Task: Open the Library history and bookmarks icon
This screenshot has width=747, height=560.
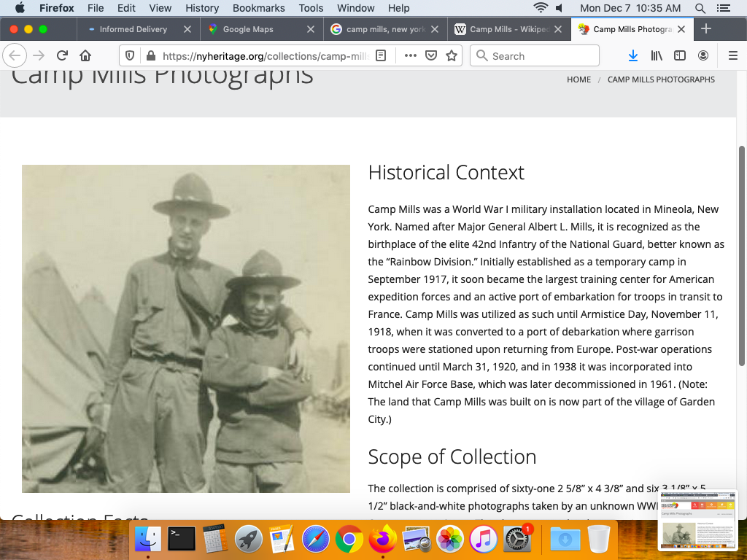Action: [657, 55]
